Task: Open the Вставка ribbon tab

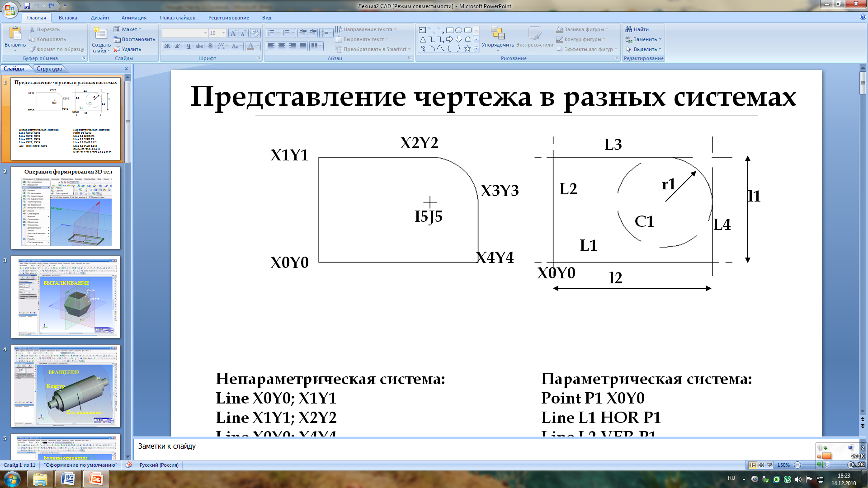Action: [x=68, y=18]
